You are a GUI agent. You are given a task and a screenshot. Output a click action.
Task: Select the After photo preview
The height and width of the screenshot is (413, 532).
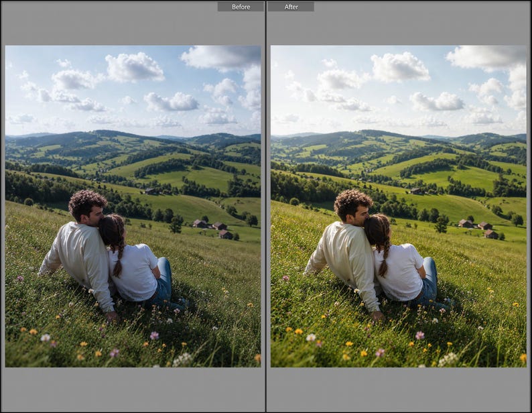click(398, 206)
